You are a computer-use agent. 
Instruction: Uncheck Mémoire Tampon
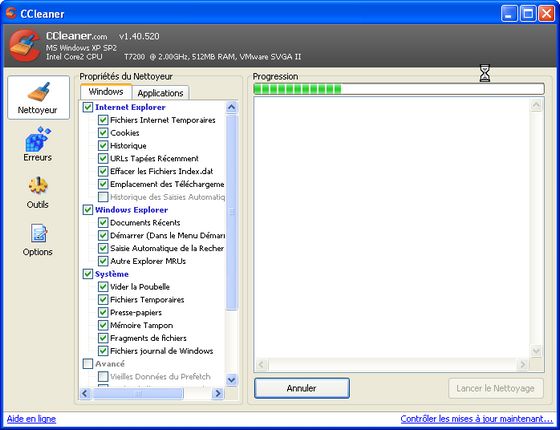point(103,325)
